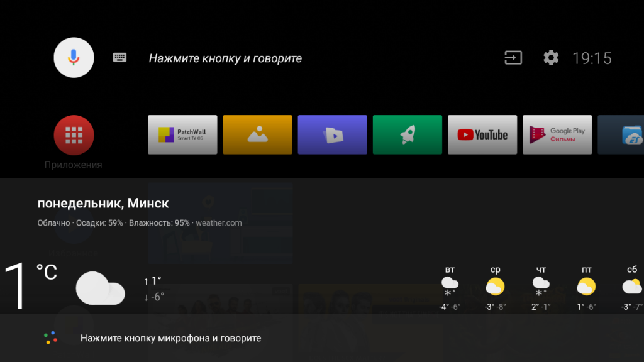Open Settings via the gear icon

(551, 58)
